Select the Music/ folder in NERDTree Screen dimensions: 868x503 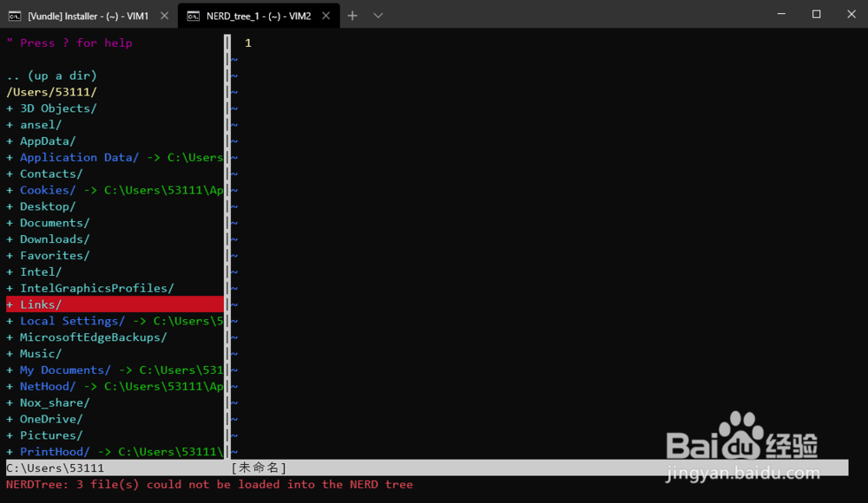pyautogui.click(x=40, y=353)
